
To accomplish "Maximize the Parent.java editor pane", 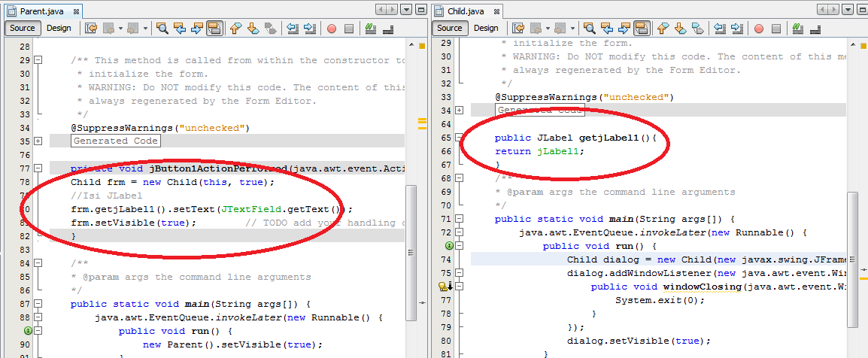I will [x=421, y=10].
